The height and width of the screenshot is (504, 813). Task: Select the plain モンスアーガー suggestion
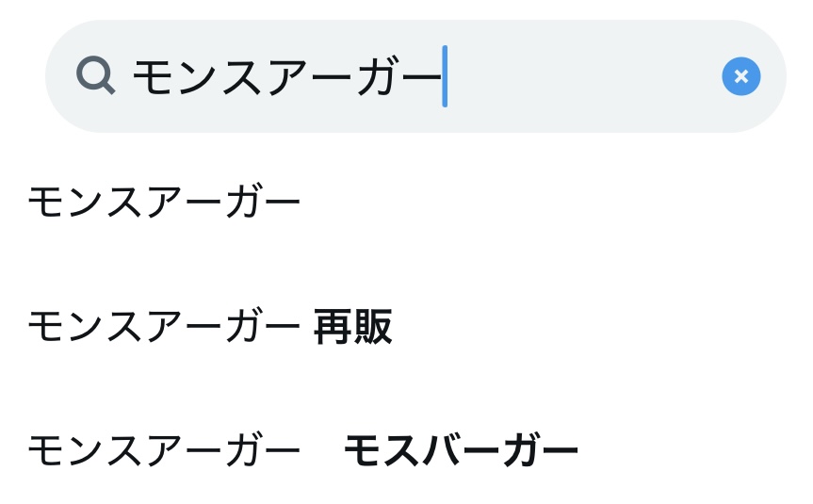click(x=164, y=202)
